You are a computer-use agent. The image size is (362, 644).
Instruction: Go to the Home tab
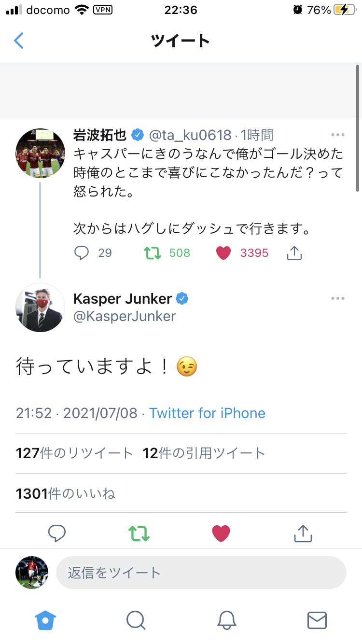45,620
